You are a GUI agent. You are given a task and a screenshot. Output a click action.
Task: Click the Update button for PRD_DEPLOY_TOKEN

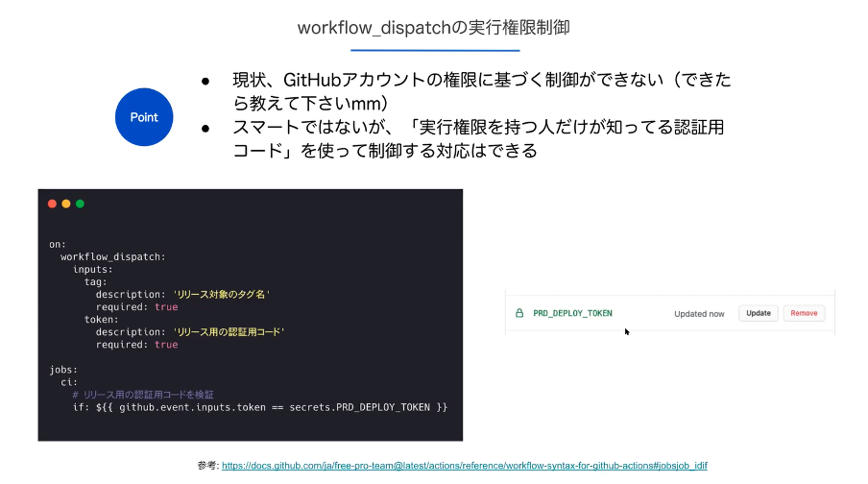coord(758,313)
